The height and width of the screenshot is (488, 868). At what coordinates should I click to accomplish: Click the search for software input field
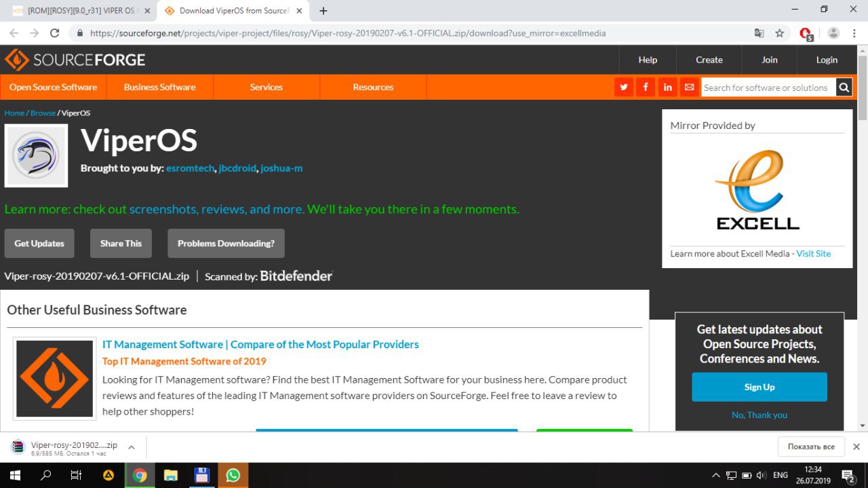coord(768,88)
